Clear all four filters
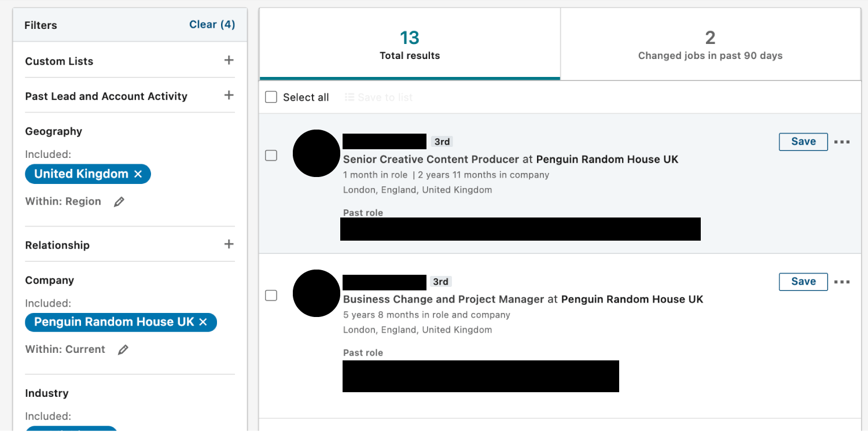868x435 pixels. 212,24
